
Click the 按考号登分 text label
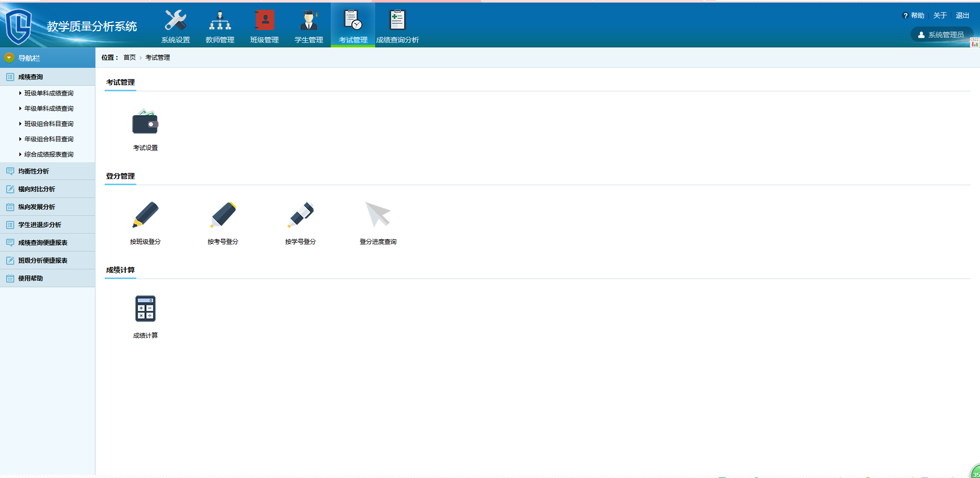(x=223, y=242)
